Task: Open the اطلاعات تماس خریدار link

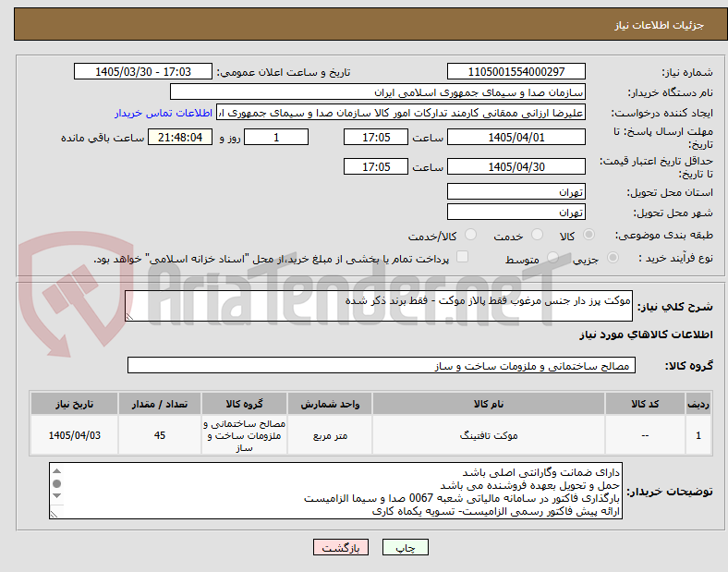Action: [x=164, y=113]
